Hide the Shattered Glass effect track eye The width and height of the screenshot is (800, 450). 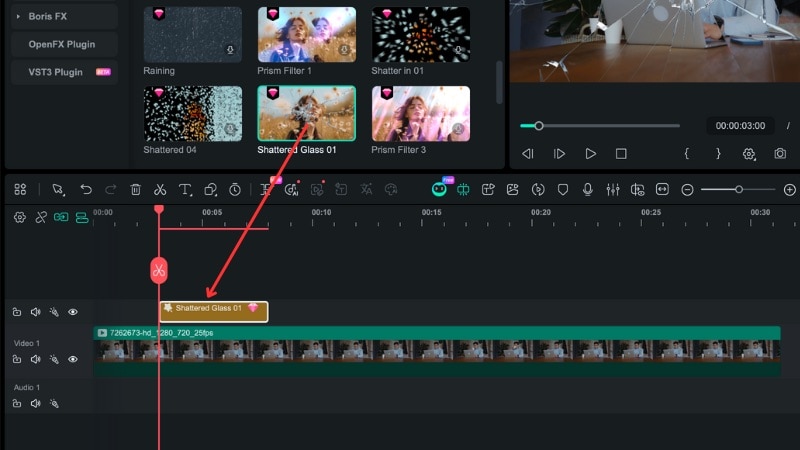click(73, 312)
